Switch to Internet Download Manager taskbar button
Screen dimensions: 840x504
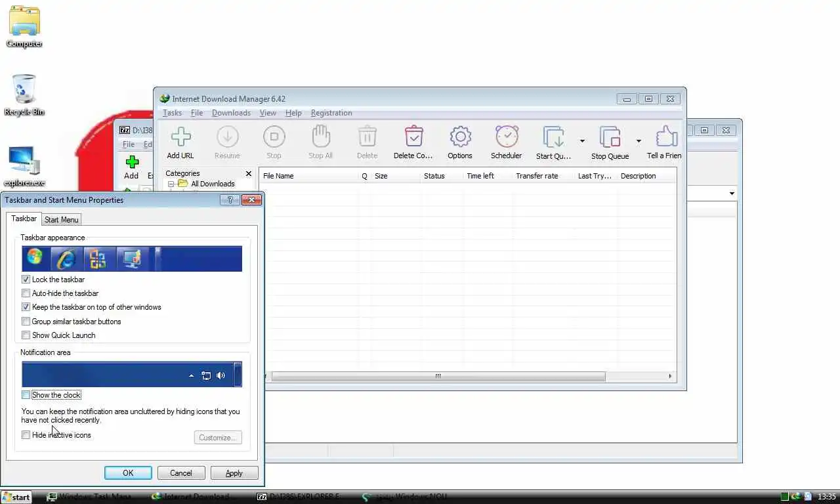(x=194, y=497)
